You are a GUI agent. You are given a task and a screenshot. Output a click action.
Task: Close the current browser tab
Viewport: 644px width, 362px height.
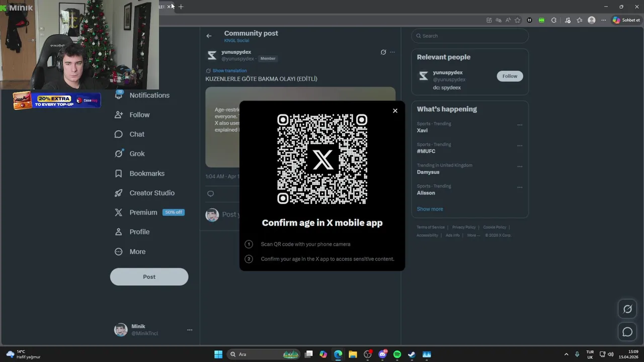169,7
